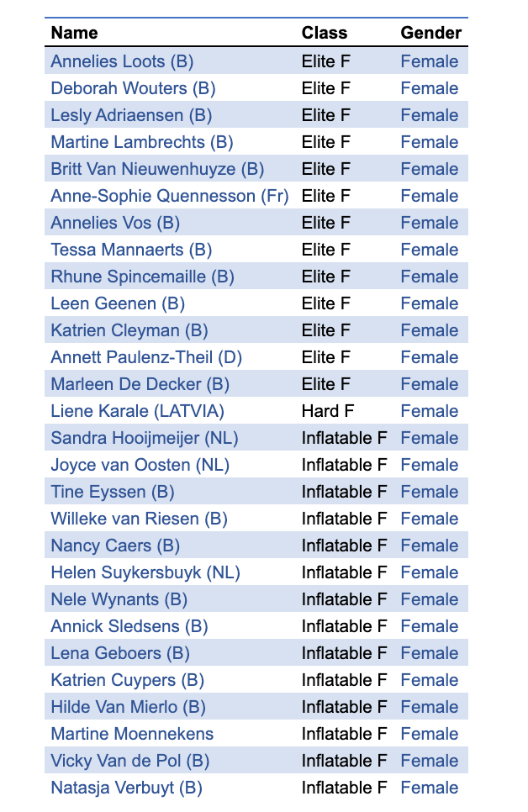Screen dimensions: 528x812
Task: Open Annelies Loots (B) name link
Action: [x=122, y=61]
